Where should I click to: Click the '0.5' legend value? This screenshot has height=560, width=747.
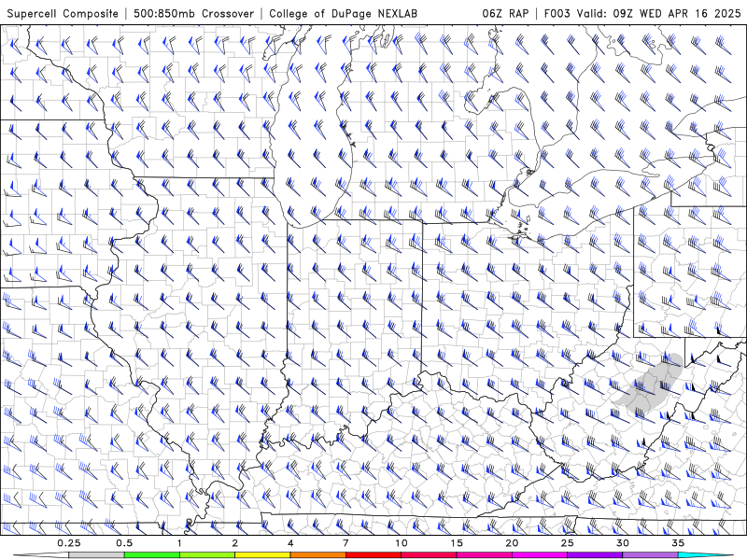click(x=124, y=543)
